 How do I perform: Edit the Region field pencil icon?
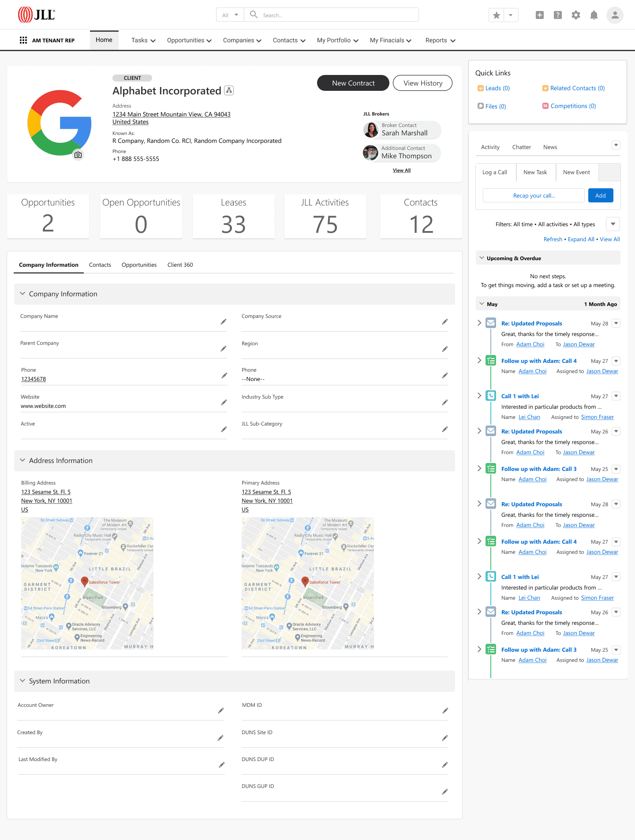(445, 349)
